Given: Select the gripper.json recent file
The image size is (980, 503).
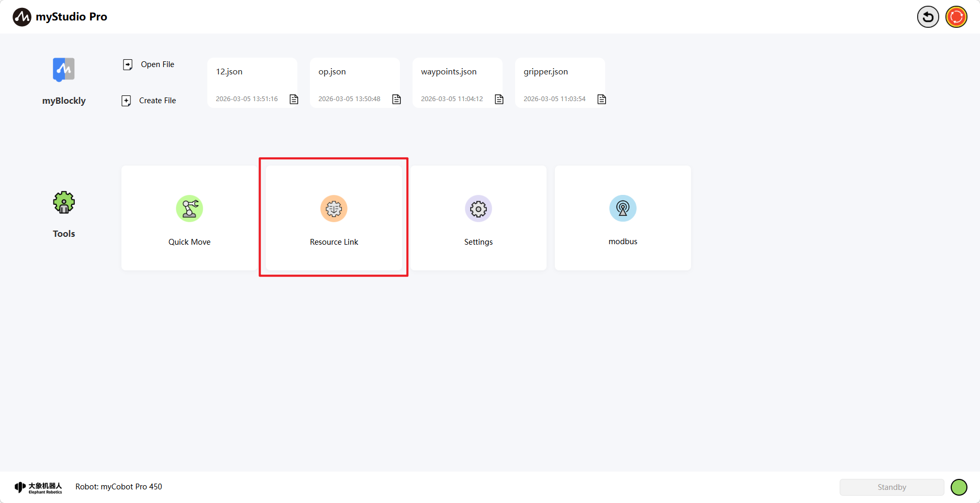Looking at the screenshot, I should click(x=545, y=72).
